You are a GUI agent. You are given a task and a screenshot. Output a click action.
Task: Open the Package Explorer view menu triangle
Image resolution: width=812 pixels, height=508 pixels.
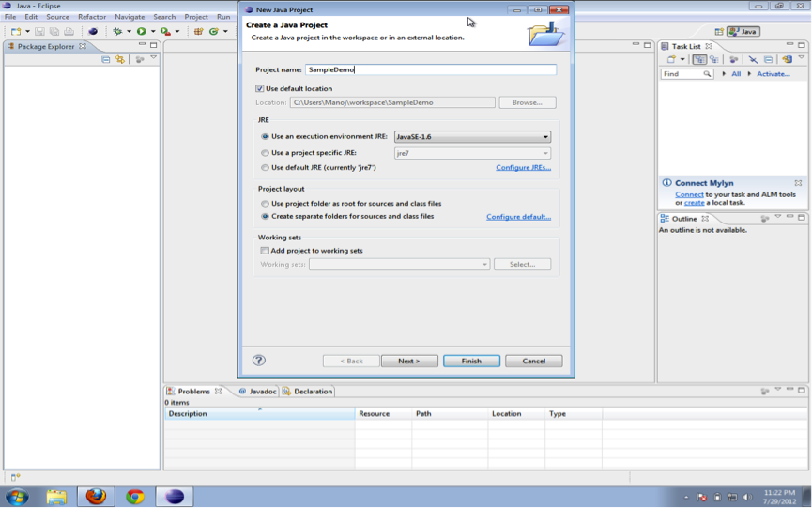153,58
